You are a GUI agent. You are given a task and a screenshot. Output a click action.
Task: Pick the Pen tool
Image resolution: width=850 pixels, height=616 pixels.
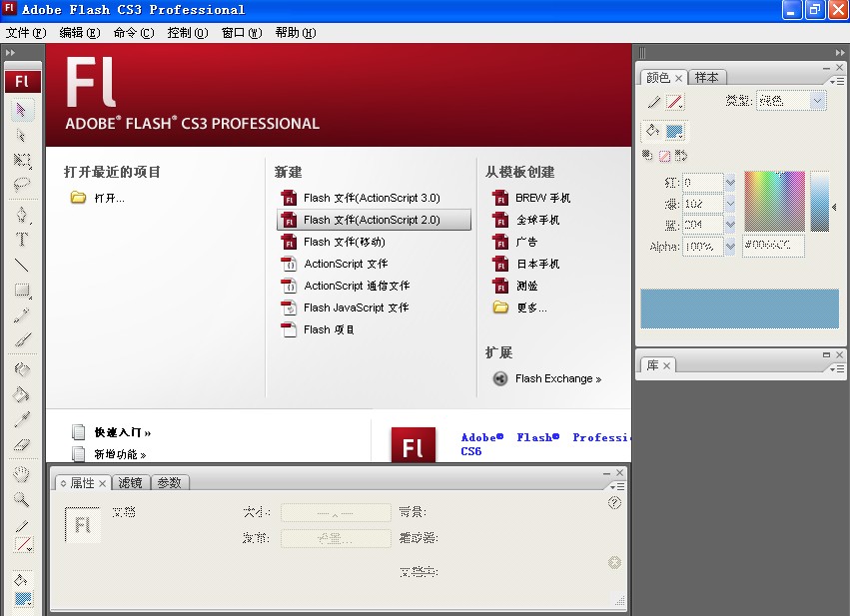(x=22, y=215)
